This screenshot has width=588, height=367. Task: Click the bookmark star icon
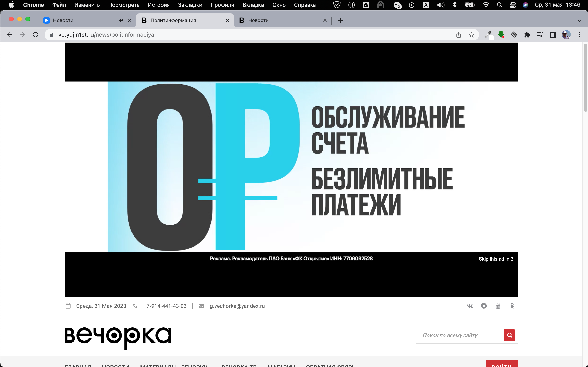471,35
